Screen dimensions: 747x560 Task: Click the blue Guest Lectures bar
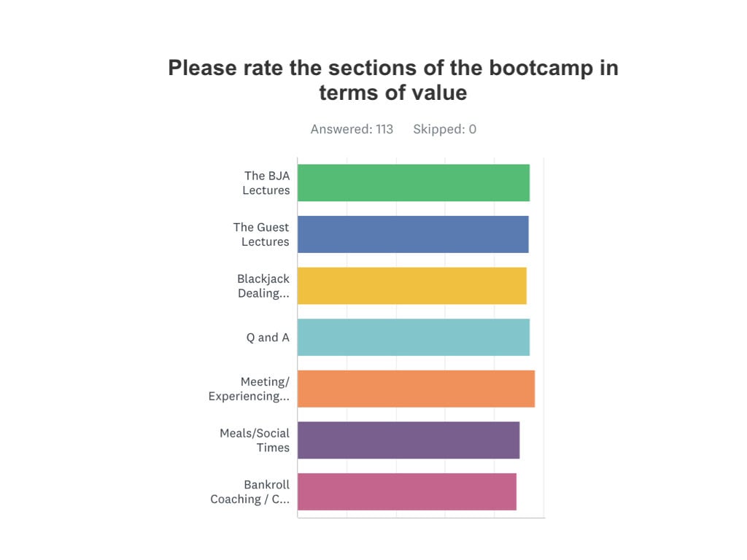pos(413,234)
